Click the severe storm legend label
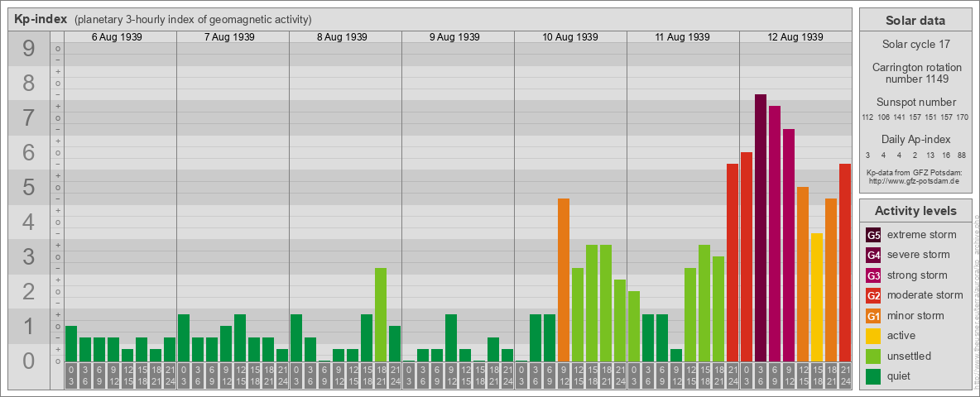 [919, 255]
